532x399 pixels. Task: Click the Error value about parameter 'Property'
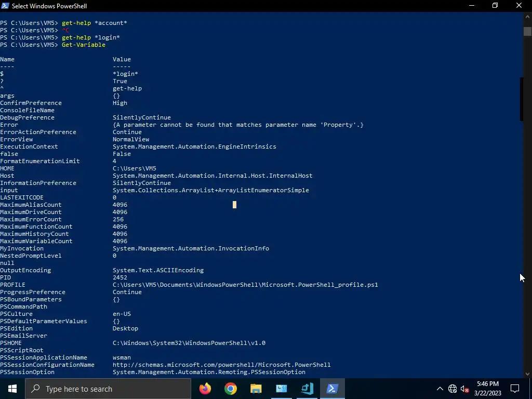(238, 125)
